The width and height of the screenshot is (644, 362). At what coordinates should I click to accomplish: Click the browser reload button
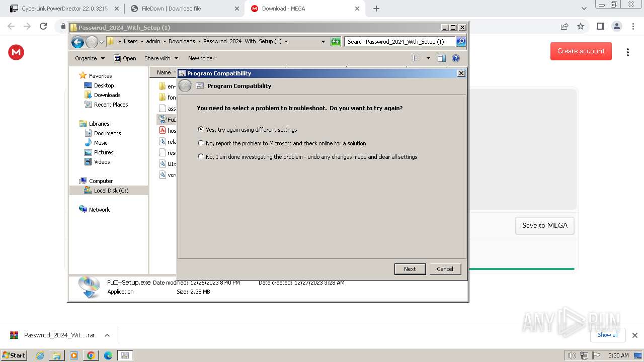pyautogui.click(x=43, y=26)
